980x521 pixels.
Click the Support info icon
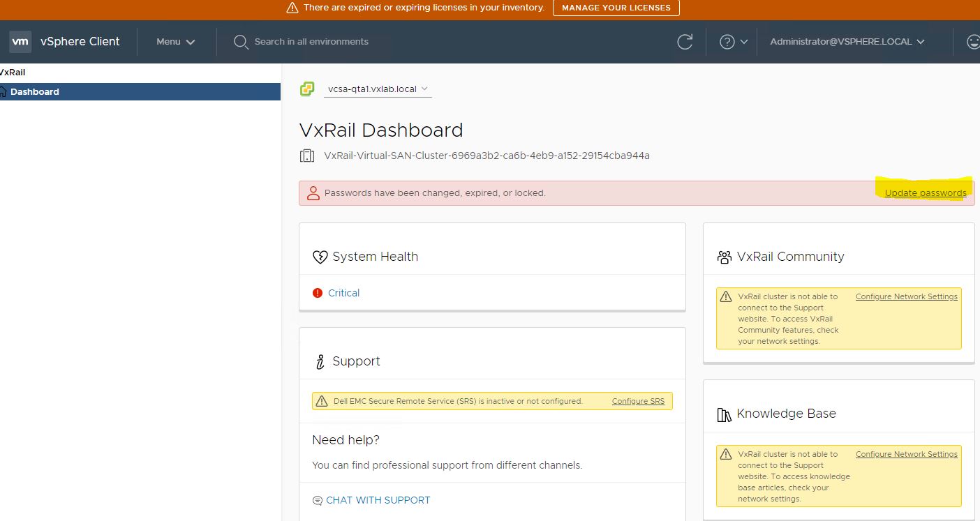point(320,361)
